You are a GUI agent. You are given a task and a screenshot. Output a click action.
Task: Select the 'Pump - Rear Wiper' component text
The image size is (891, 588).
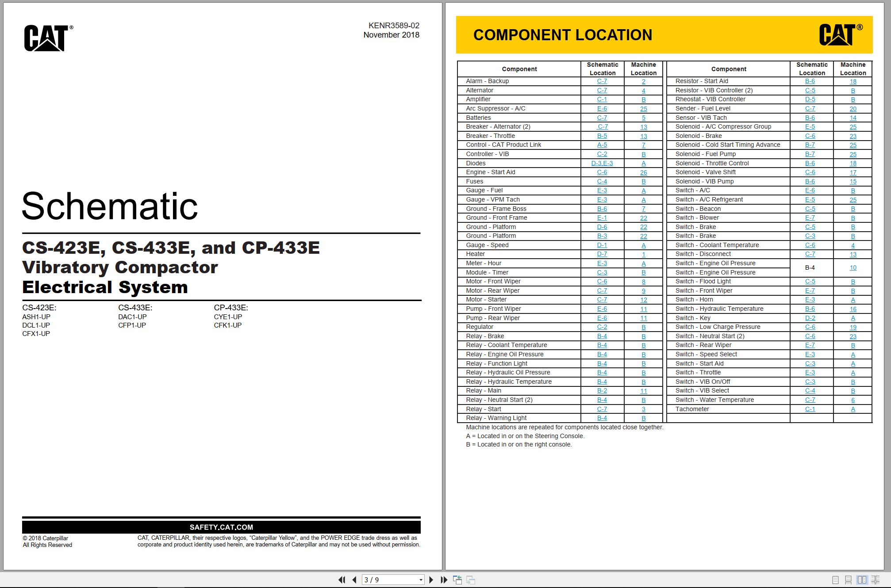click(x=492, y=318)
